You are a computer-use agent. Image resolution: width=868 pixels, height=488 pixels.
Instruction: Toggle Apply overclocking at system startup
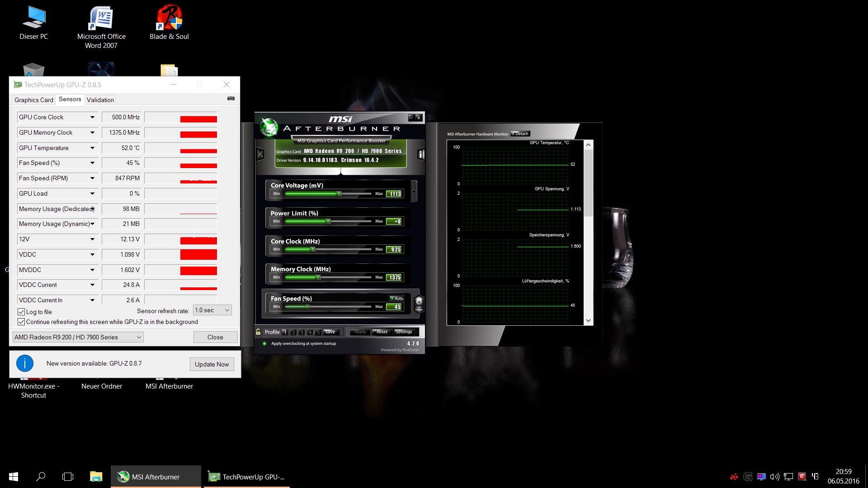(264, 343)
